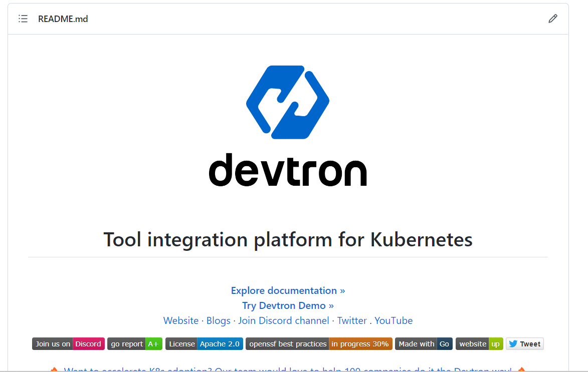Click the Join us on Discord badge
Image resolution: width=588 pixels, height=372 pixels.
click(68, 344)
